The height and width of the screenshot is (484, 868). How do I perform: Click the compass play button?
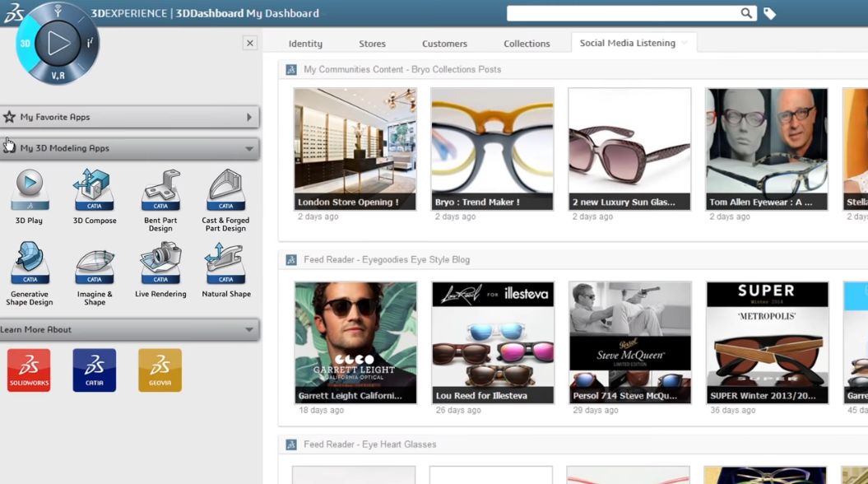(58, 43)
